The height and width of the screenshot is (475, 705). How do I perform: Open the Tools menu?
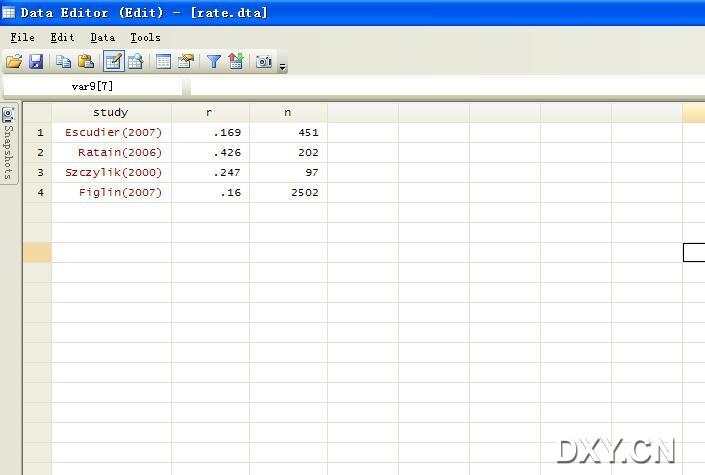(145, 37)
